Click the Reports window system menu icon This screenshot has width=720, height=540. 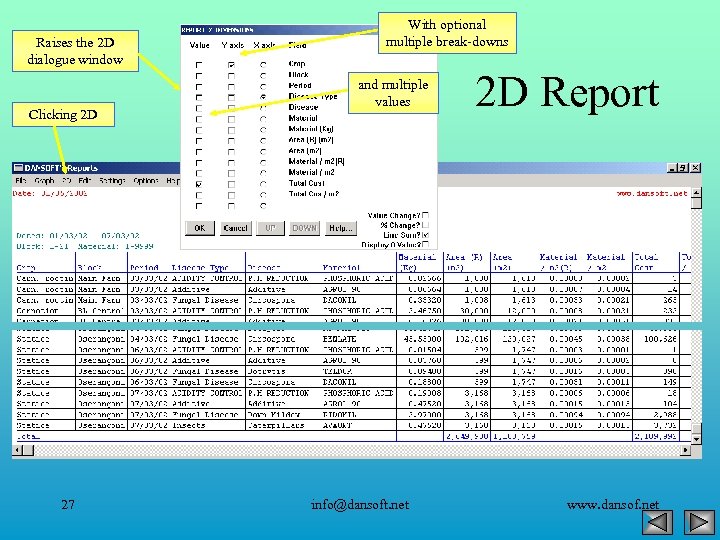[18, 168]
